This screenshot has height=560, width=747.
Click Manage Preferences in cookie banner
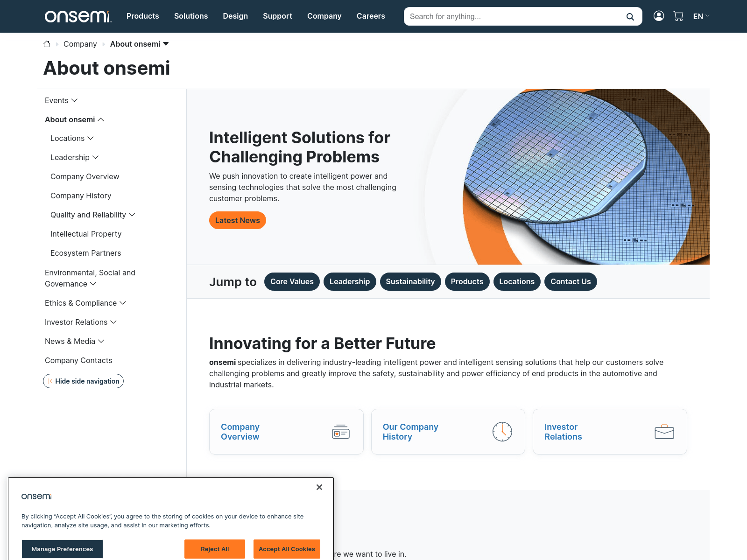[x=62, y=549]
